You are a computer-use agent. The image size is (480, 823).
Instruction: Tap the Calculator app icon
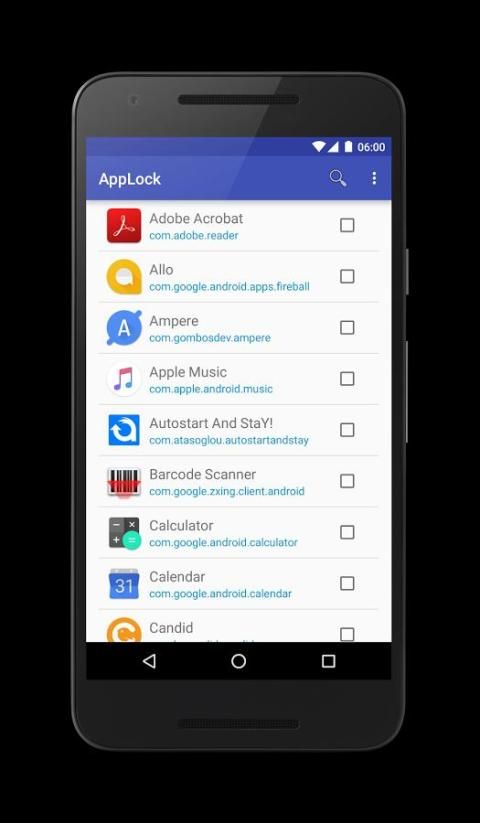click(x=124, y=533)
